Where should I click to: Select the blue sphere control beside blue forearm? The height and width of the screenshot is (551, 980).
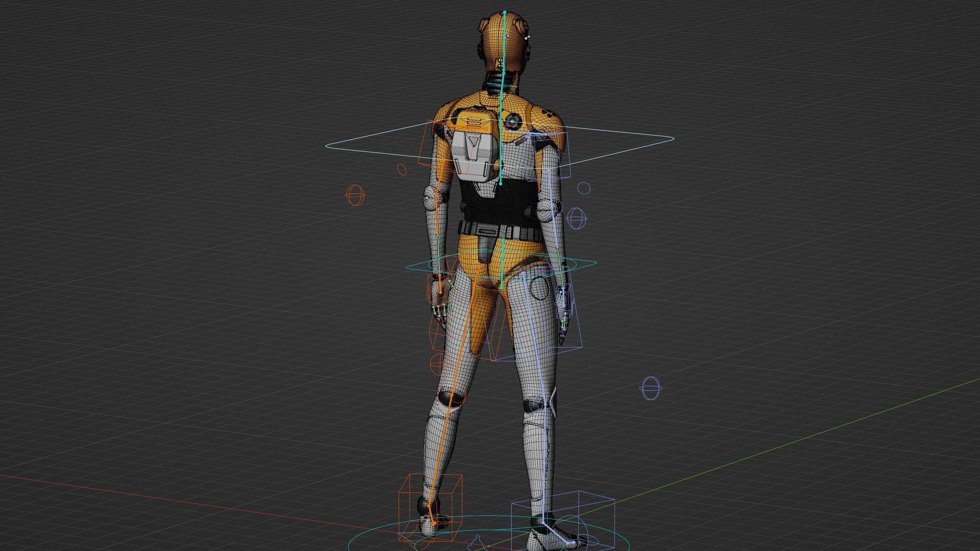[x=577, y=218]
